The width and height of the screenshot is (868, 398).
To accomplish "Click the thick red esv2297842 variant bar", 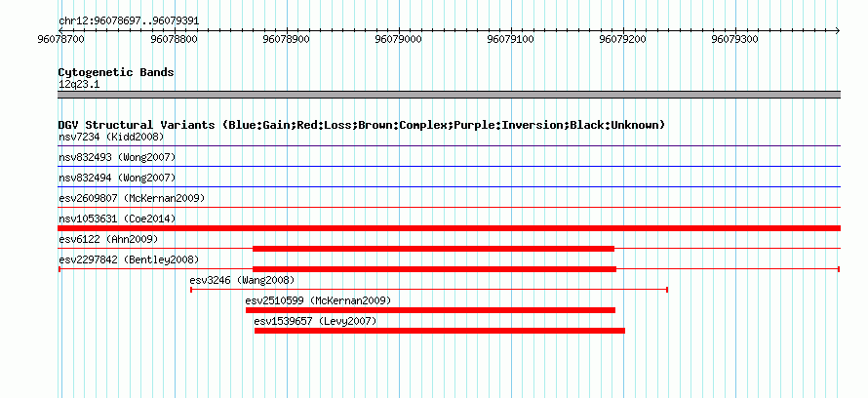I will coord(435,269).
